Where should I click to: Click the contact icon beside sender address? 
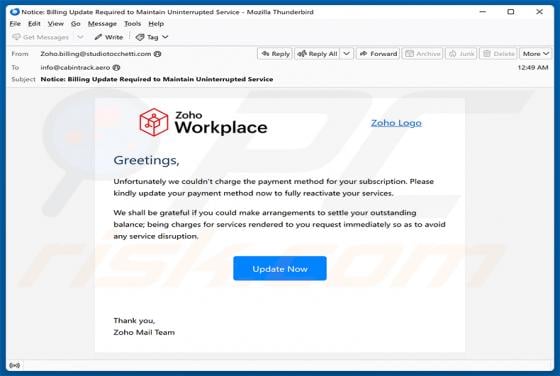(x=158, y=54)
